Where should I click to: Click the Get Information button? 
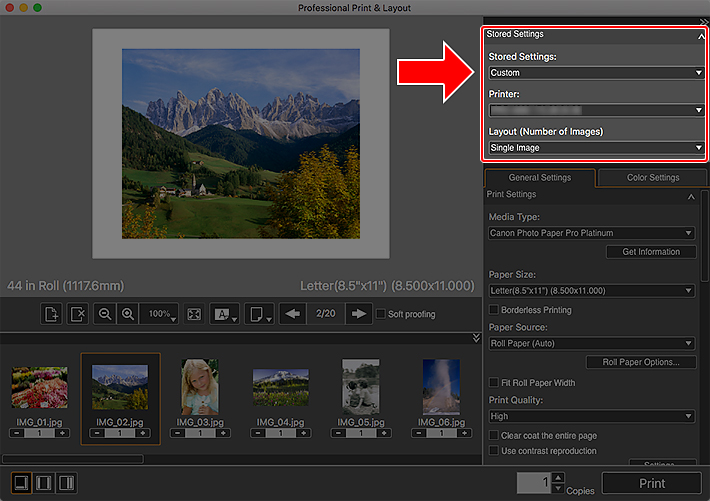[651, 252]
